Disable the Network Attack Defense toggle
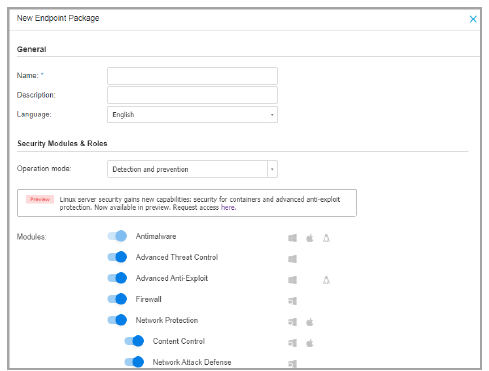The width and height of the screenshot is (489, 371). pyautogui.click(x=134, y=362)
